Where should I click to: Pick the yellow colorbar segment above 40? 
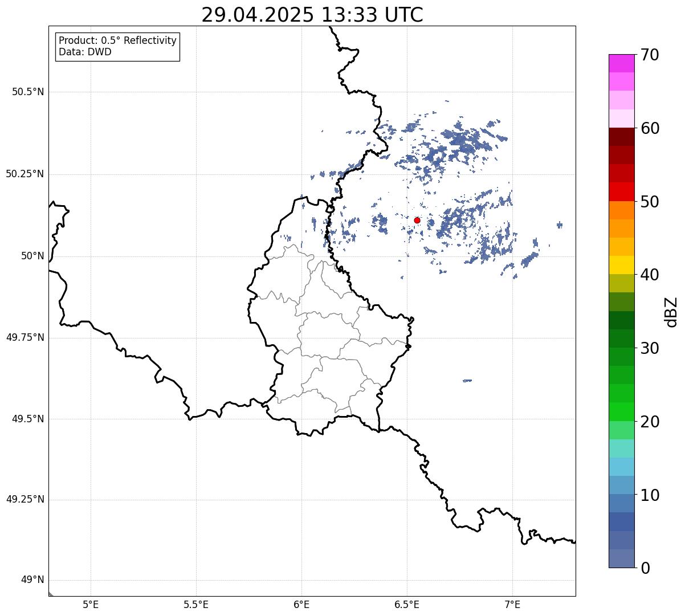coord(621,265)
